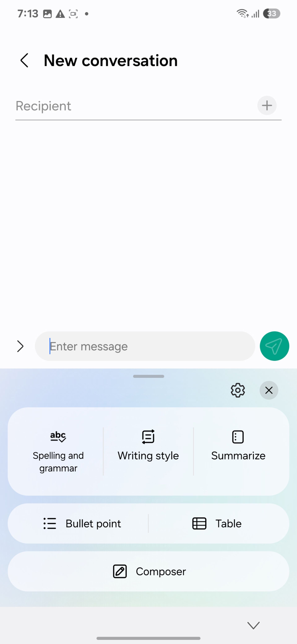The height and width of the screenshot is (644, 297).
Task: Click the add recipient button
Action: pyautogui.click(x=267, y=106)
